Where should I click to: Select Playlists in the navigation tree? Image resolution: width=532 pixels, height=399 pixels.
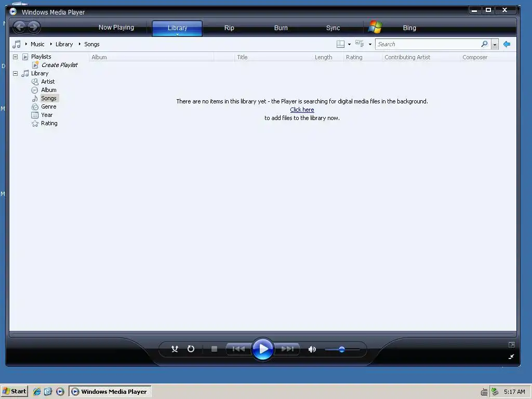41,57
